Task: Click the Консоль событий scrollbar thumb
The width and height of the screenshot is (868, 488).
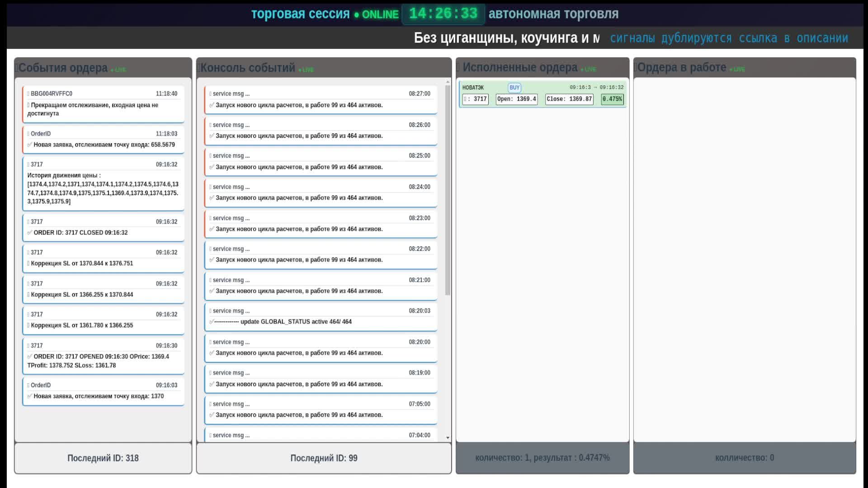Action: point(448,190)
